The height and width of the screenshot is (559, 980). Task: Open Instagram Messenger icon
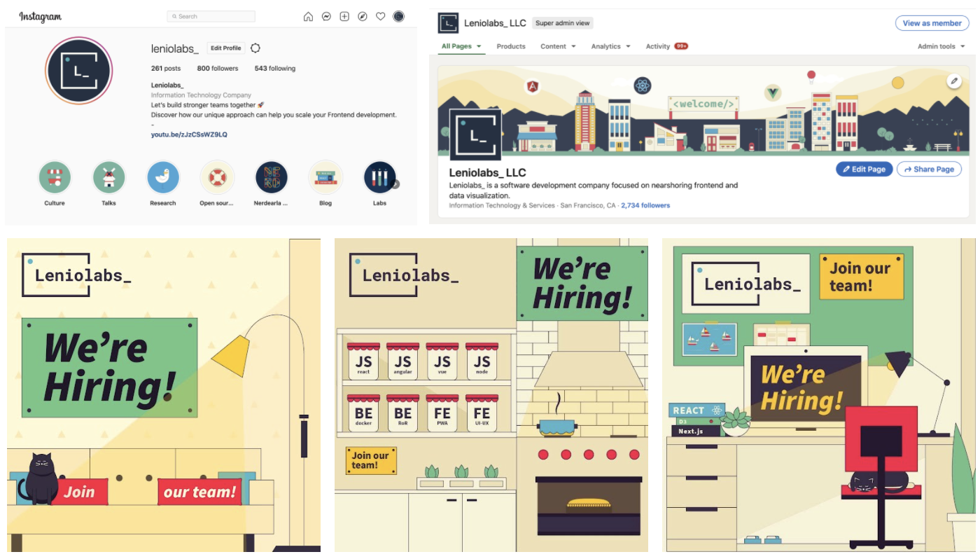326,16
